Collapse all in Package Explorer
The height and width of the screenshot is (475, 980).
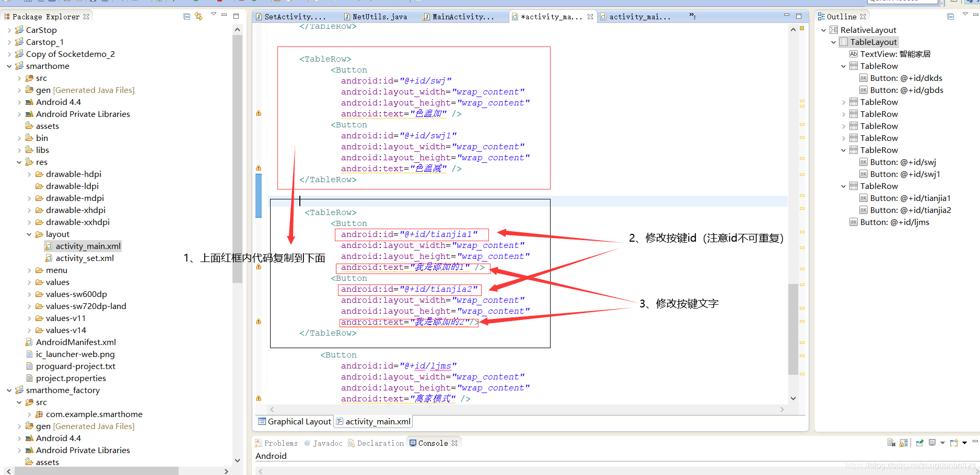[x=187, y=17]
